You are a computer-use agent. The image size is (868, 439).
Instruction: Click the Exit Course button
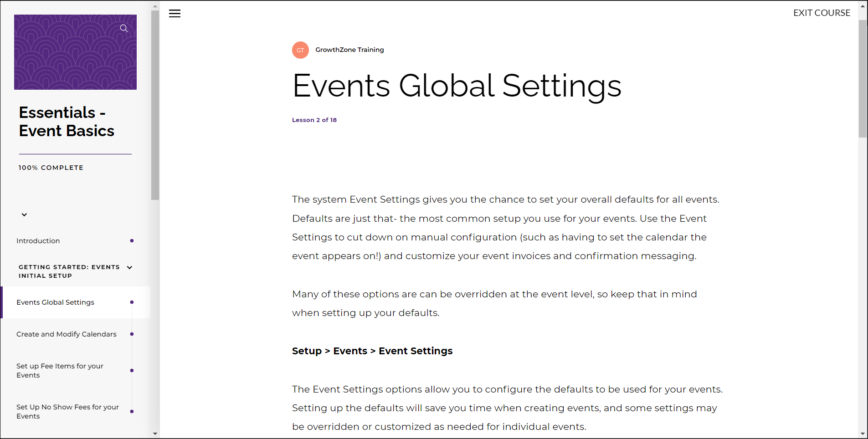pos(822,13)
